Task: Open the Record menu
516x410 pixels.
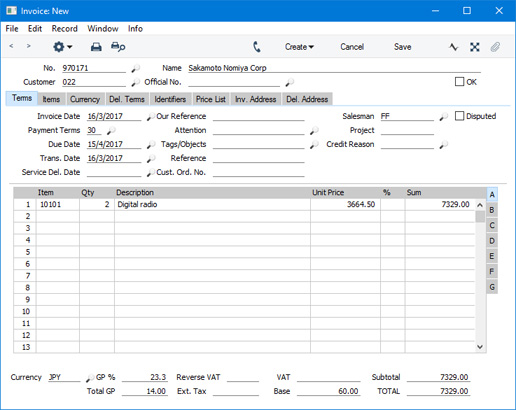Action: pyautogui.click(x=65, y=29)
